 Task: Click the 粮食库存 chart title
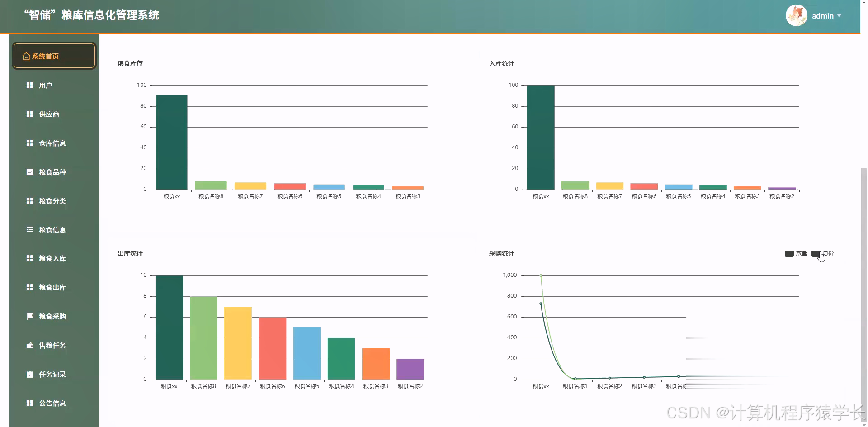click(130, 64)
